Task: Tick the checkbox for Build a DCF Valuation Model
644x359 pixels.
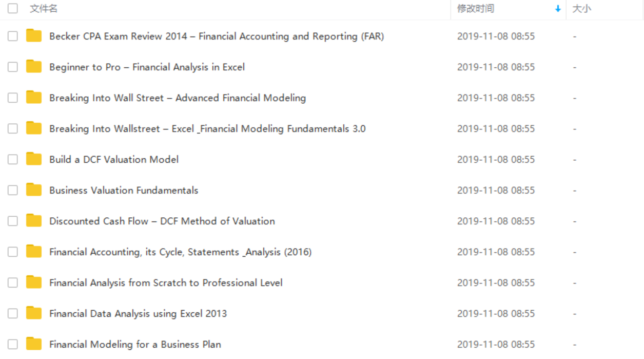Action: (x=13, y=159)
